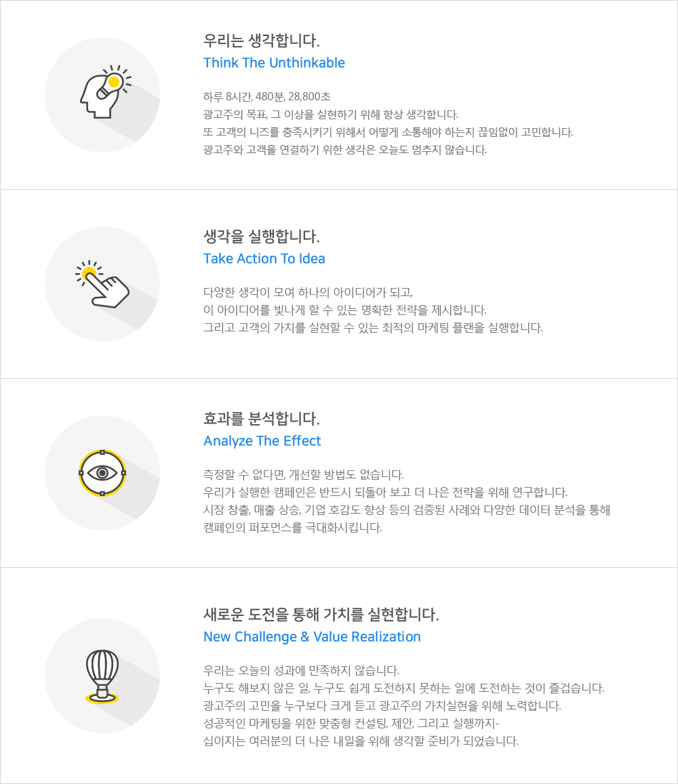Click the line '하루 8시간, 480분, 28,800초'
This screenshot has width=678, height=784.
[x=267, y=97]
